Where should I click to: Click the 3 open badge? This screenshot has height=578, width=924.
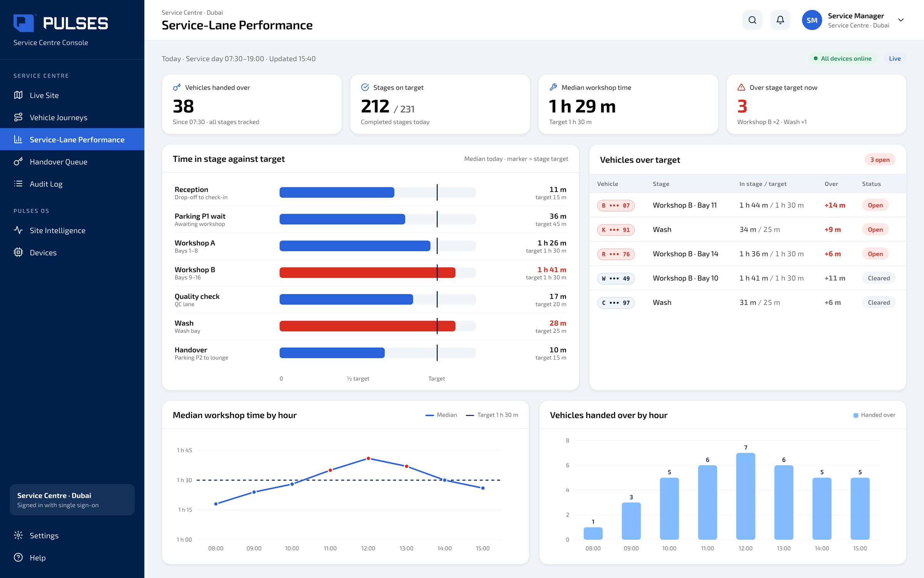(880, 160)
